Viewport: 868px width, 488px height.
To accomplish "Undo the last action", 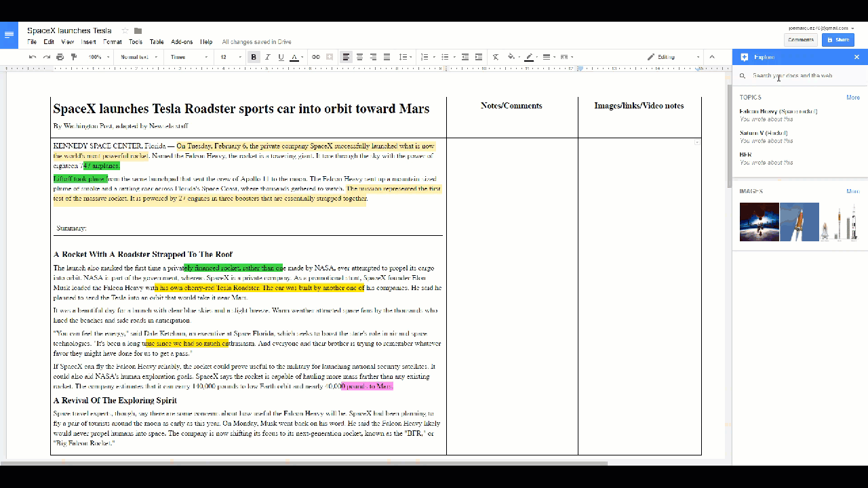I will 33,57.
